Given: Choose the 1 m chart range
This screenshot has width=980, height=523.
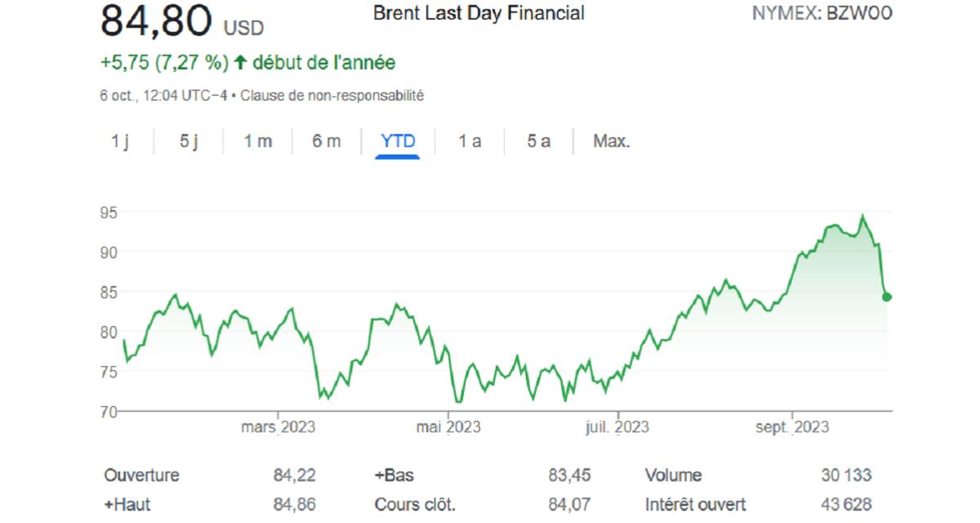Looking at the screenshot, I should point(257,141).
